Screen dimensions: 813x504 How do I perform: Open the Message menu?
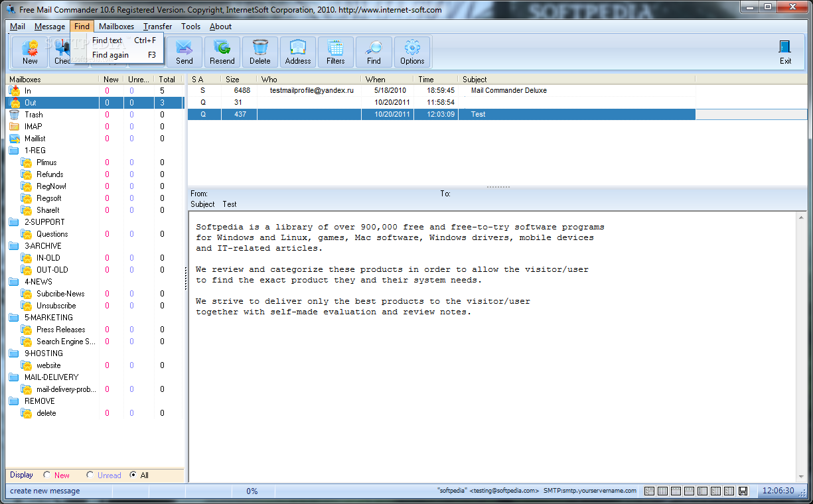point(50,27)
